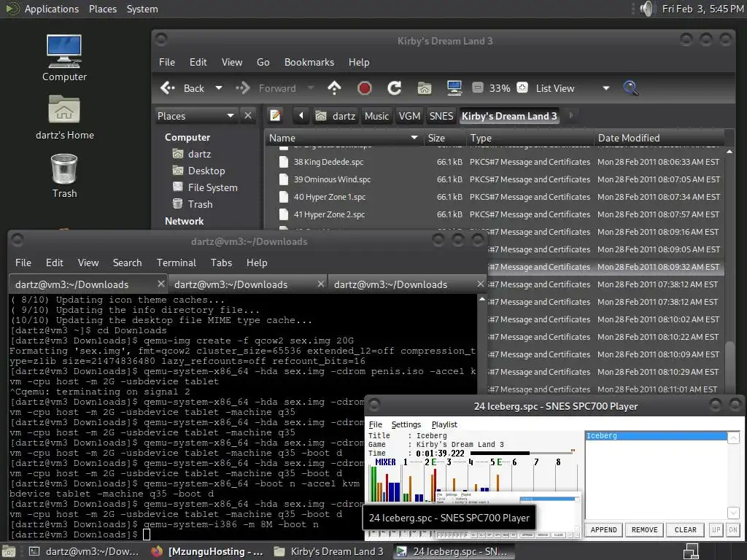747x560 pixels.
Task: Open the Back history dropdown arrow
Action: click(x=219, y=88)
